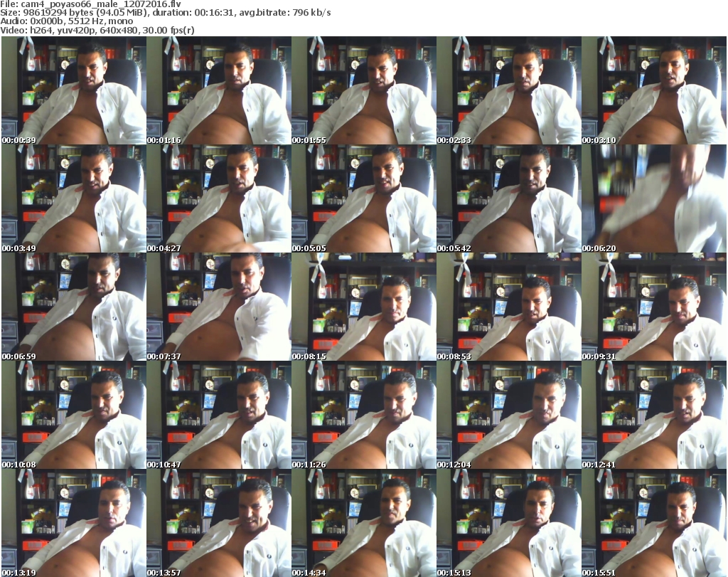Click the file name cam4_poyaso66_male_12072016.flv

[x=101, y=4]
